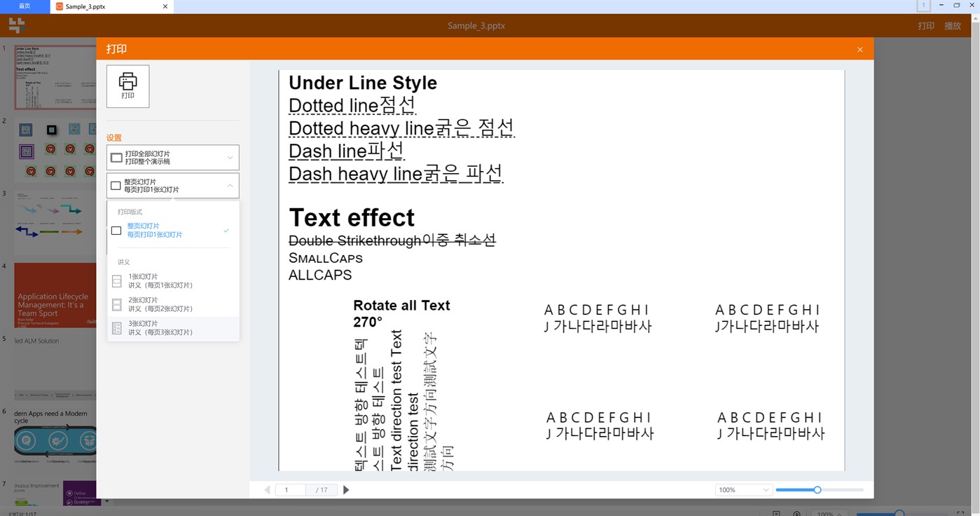Click 打印 in the top right corner

click(x=926, y=25)
